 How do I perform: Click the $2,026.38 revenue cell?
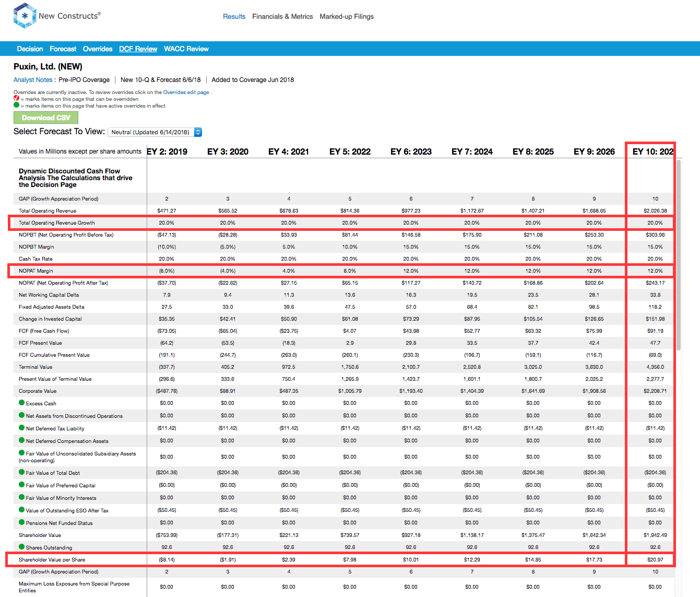(655, 210)
